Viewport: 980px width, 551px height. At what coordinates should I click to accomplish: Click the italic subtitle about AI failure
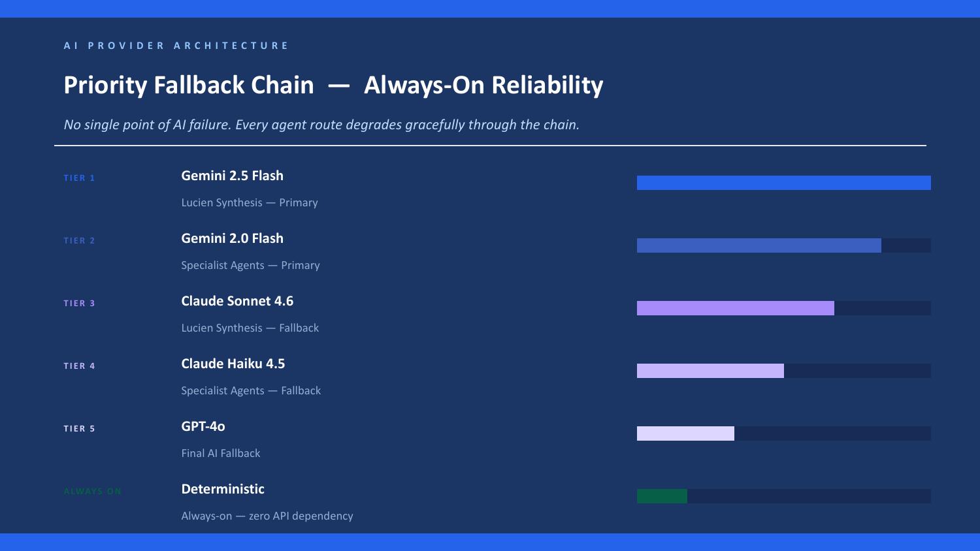pos(321,125)
